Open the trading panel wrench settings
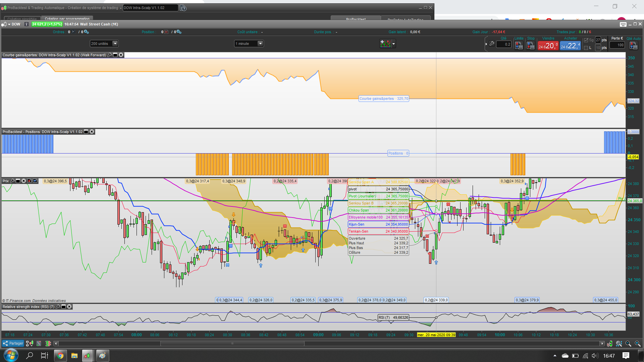The height and width of the screenshot is (362, 644). (492, 44)
